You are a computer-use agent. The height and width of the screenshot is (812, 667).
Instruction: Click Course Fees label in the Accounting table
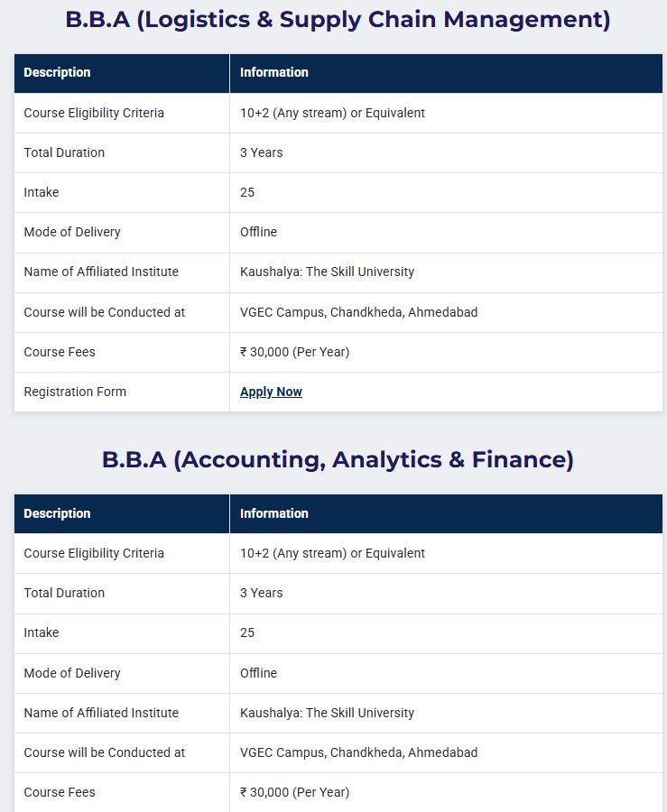(x=60, y=792)
